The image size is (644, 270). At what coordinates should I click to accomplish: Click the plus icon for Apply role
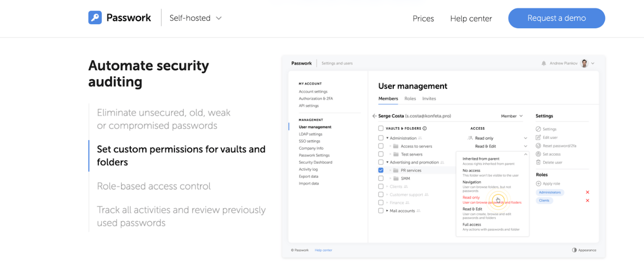click(x=538, y=183)
